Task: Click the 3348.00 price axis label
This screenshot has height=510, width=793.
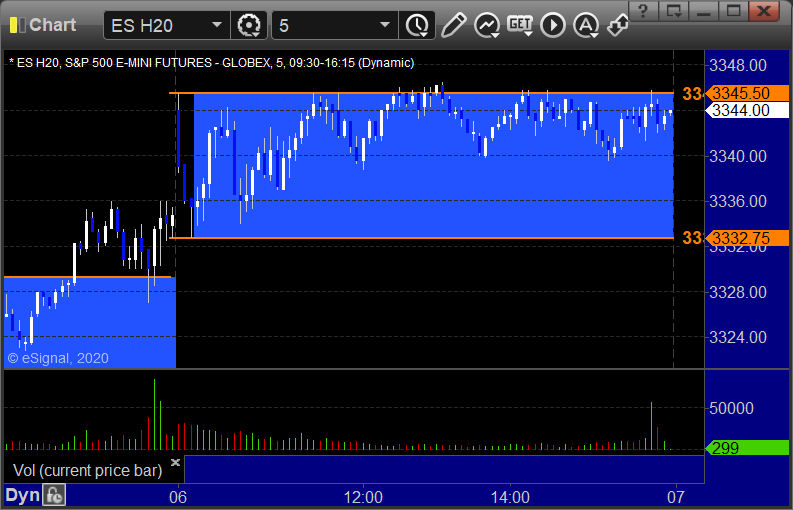Action: tap(738, 65)
